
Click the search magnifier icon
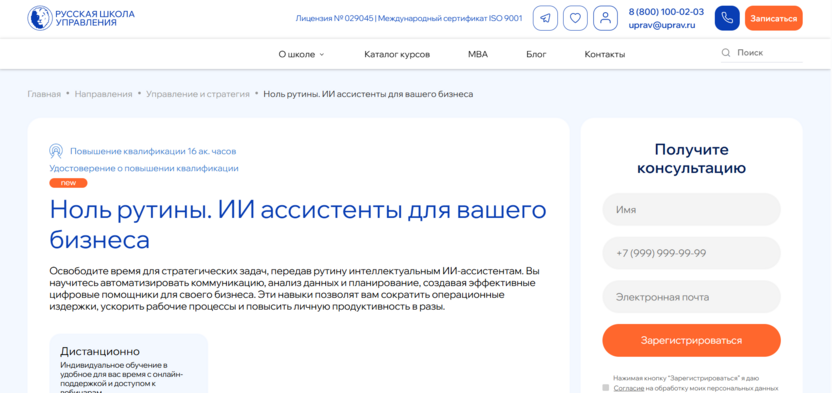(x=726, y=53)
